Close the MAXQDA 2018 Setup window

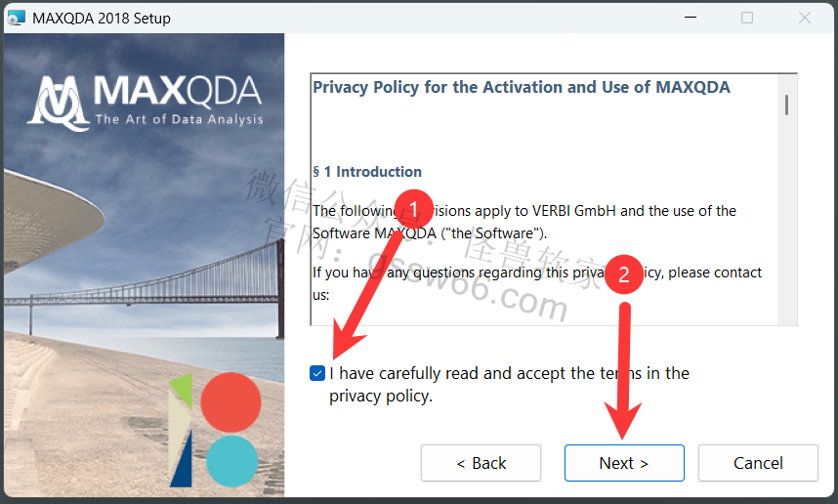pyautogui.click(x=805, y=18)
